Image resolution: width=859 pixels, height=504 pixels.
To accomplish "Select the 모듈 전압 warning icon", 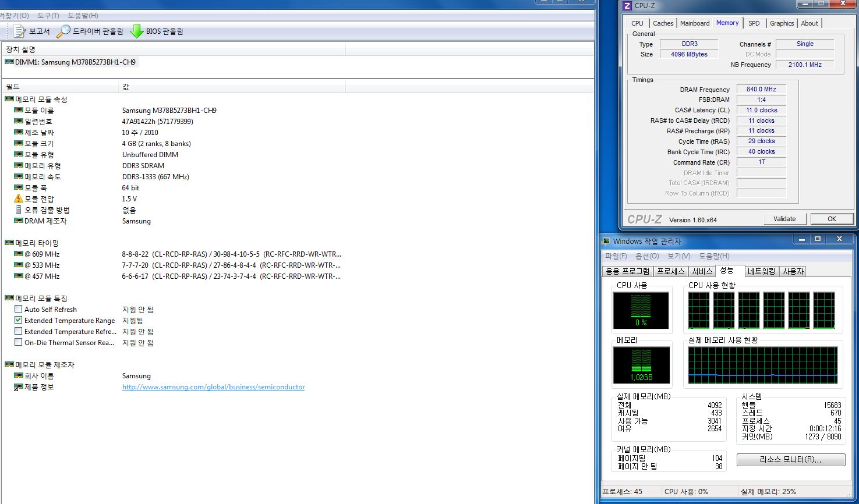I will point(19,198).
